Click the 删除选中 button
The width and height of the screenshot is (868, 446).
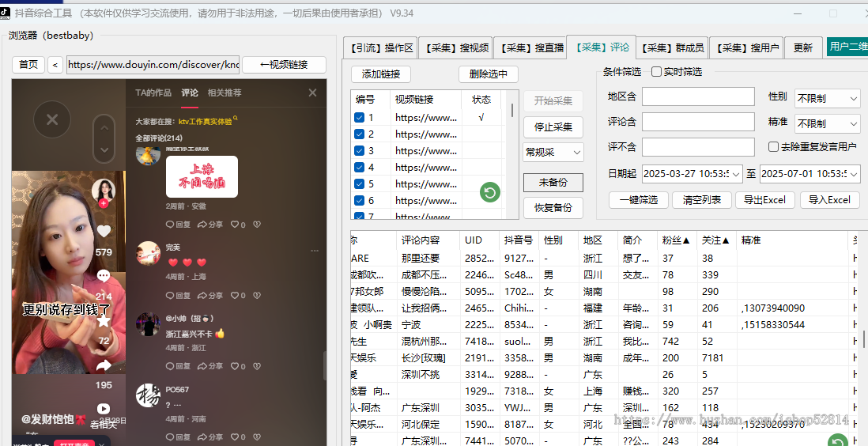point(489,74)
